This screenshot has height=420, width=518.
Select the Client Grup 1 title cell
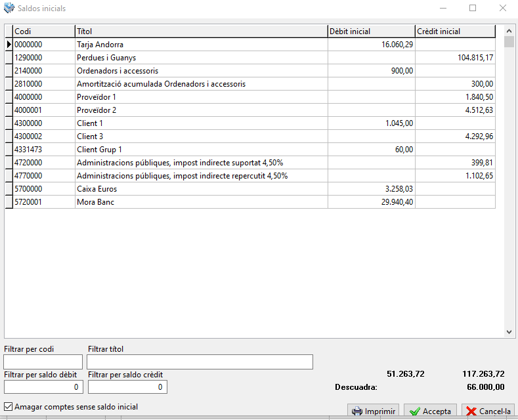pyautogui.click(x=202, y=150)
